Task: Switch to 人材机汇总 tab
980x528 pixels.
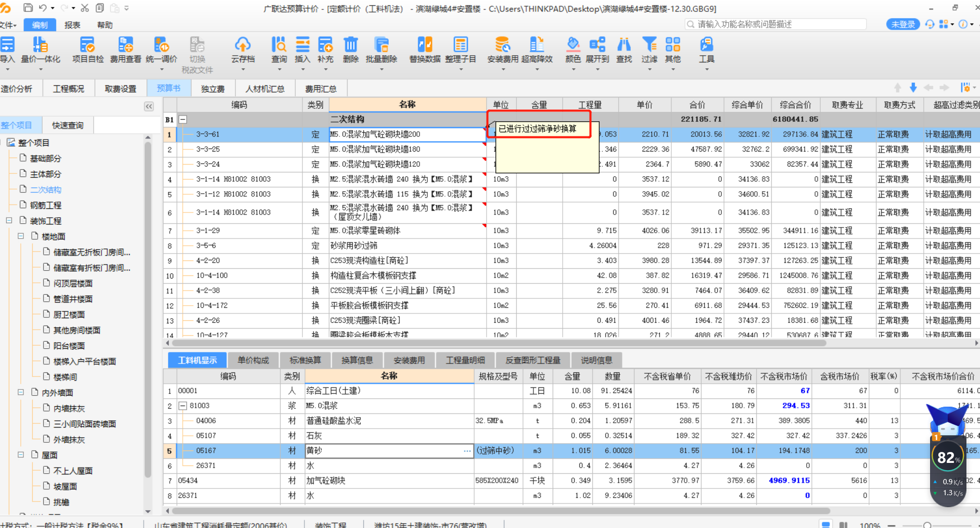Action: (x=265, y=89)
